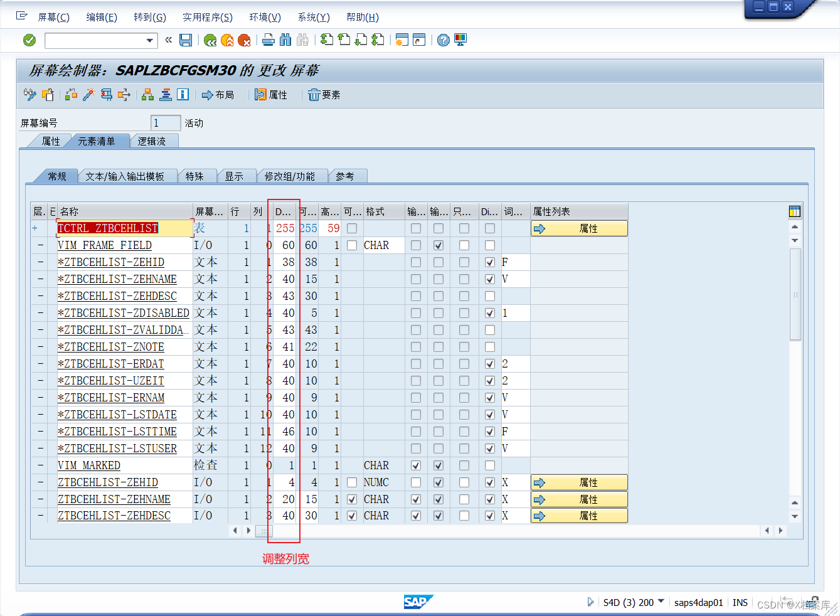Toggle output-only checkbox in ZTBCEHLIST-ZEHID I/O row
Viewport: 840px width, 616px height.
click(464, 482)
